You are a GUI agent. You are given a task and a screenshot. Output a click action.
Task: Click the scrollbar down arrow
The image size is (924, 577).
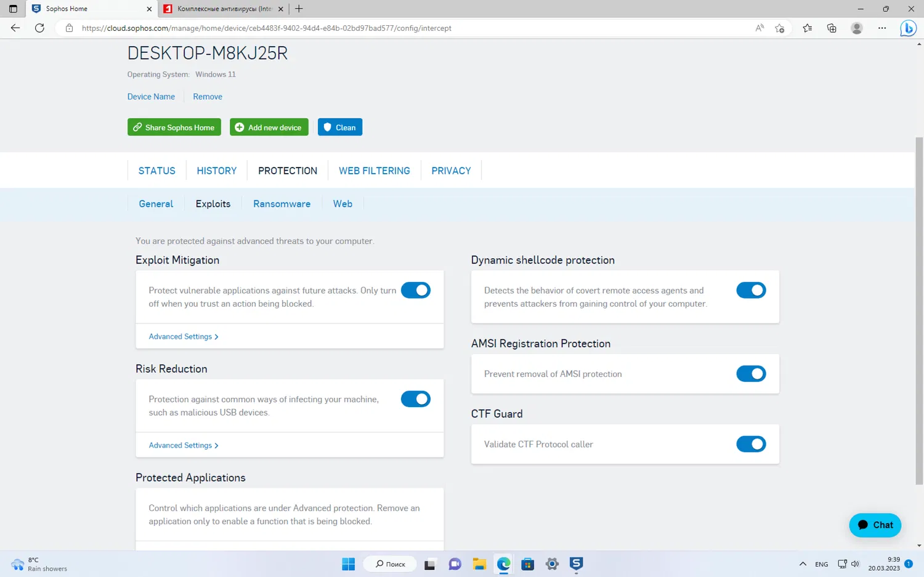point(919,546)
